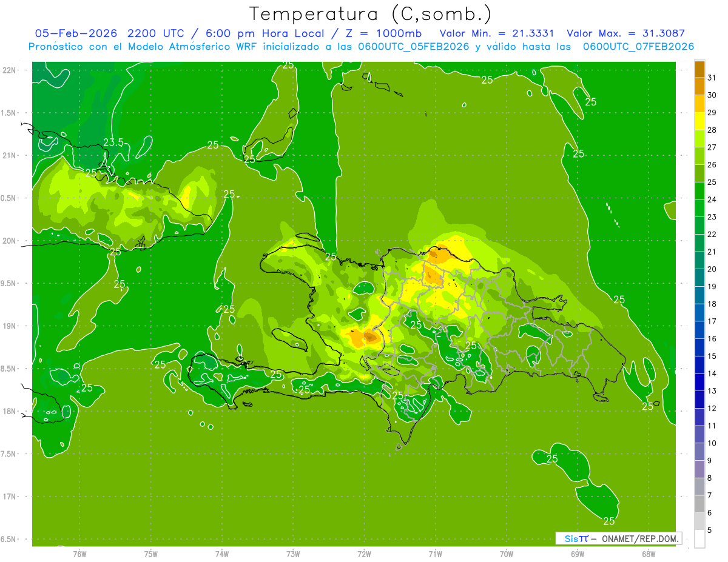
Task: Click the 'ONAMET/REP.DOM.' credit label
Action: tap(639, 538)
